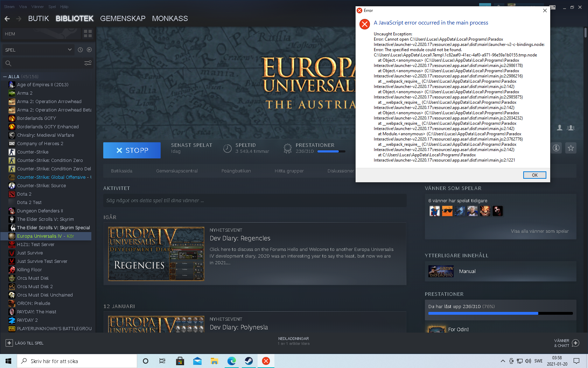Open advanced filter settings icon

point(88,63)
